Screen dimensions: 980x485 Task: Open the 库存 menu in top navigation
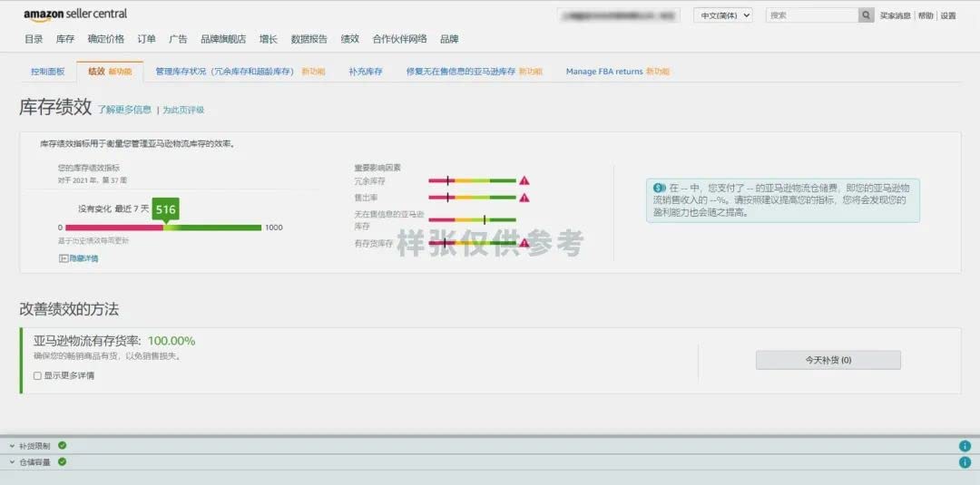65,39
